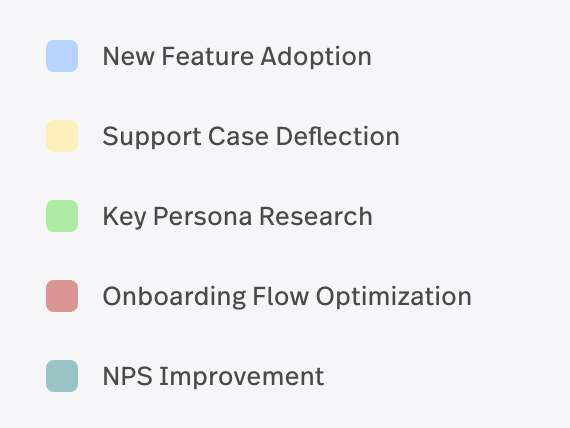Screen dimensions: 570x428
Task: Click the teal NPS Improvement swatch
Action: [x=62, y=376]
